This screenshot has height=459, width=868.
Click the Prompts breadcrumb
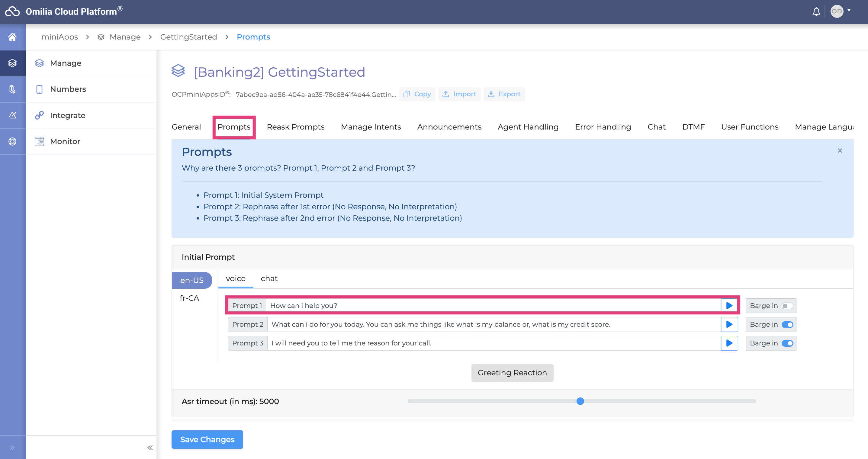[x=253, y=37]
